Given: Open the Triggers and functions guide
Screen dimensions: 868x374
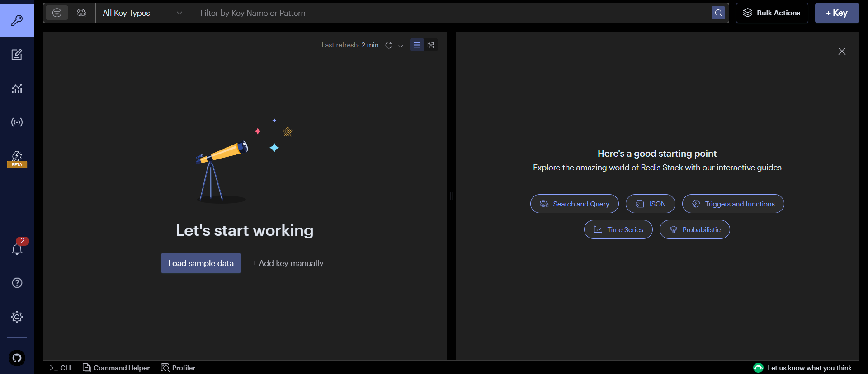Looking at the screenshot, I should (x=733, y=204).
